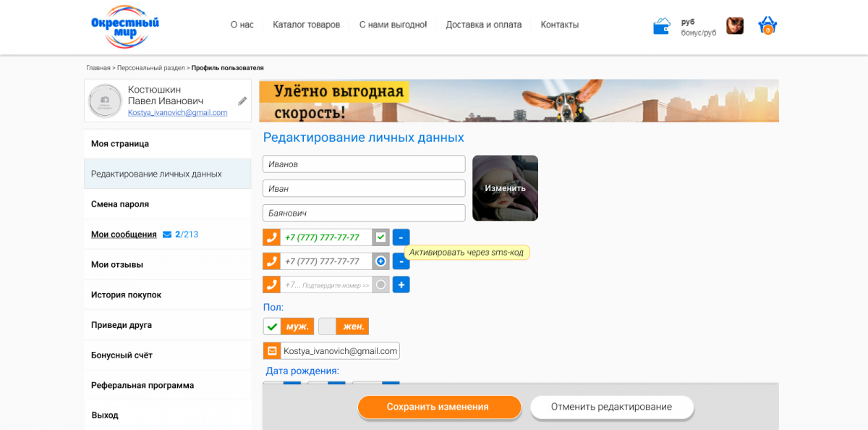This screenshot has height=430, width=868.
Task: Open the wallet balance icon in header
Action: point(661,27)
